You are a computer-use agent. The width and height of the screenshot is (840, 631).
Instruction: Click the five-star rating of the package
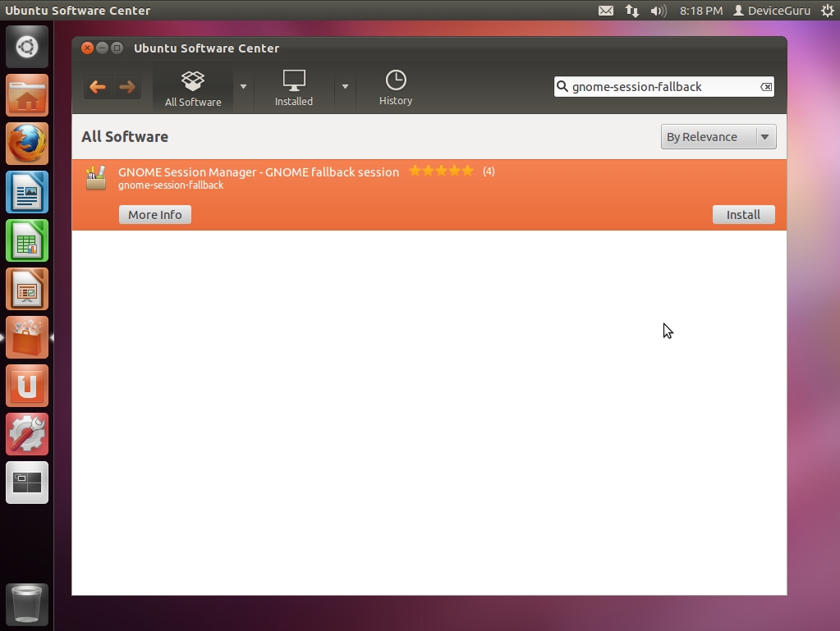point(441,171)
